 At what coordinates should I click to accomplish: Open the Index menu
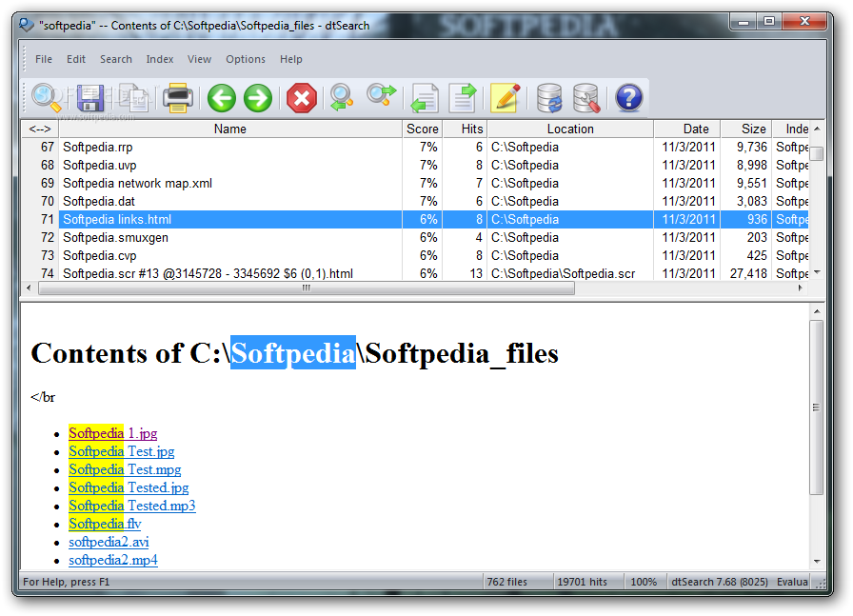[159, 59]
